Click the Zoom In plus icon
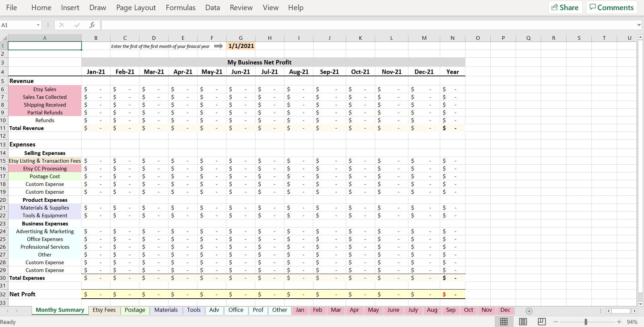 pos(619,322)
